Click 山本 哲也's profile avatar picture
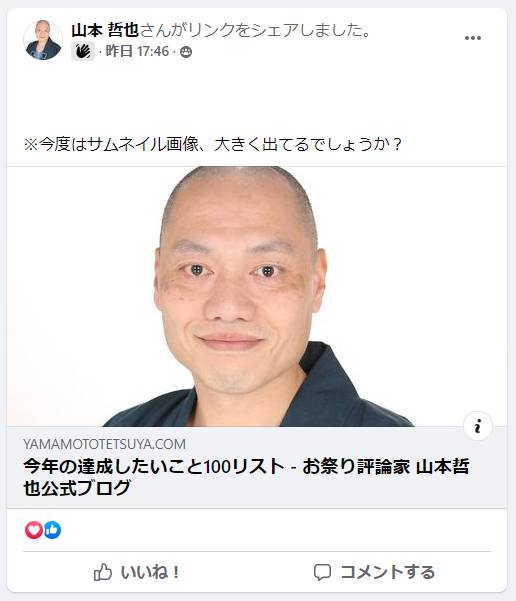 tap(43, 40)
